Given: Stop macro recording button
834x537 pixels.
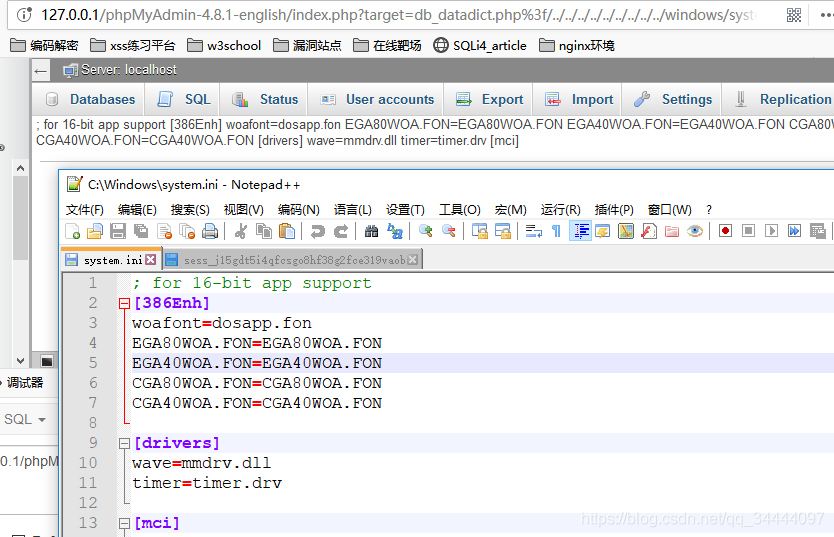Looking at the screenshot, I should [x=748, y=231].
